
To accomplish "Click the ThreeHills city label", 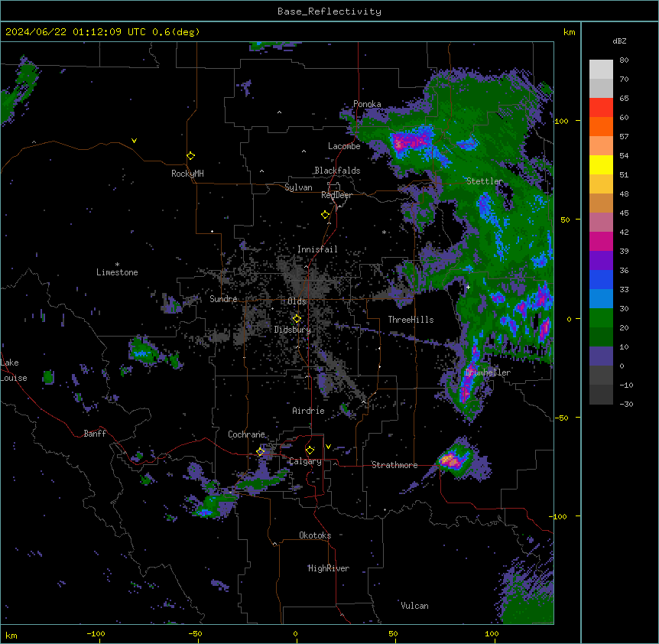I will pyautogui.click(x=411, y=320).
